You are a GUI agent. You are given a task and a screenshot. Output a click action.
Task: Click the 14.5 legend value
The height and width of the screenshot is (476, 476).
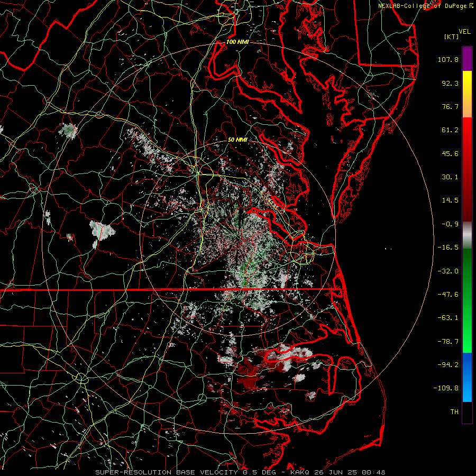pyautogui.click(x=450, y=200)
